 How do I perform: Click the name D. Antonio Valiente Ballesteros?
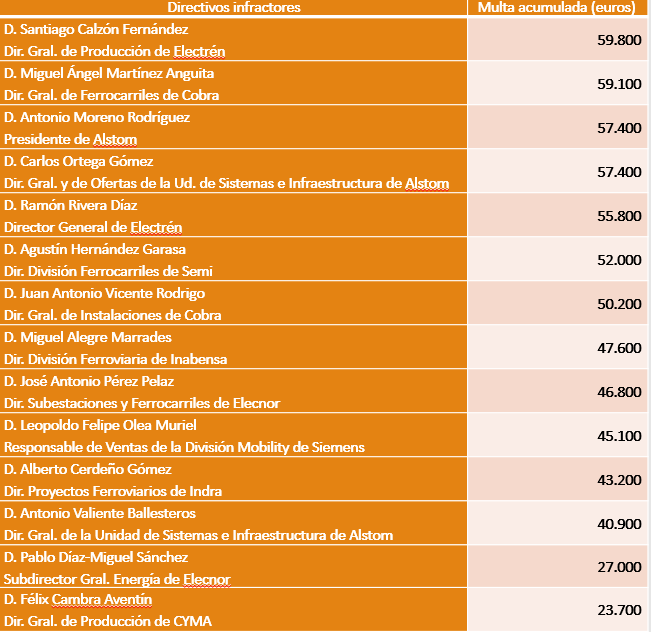click(100, 514)
